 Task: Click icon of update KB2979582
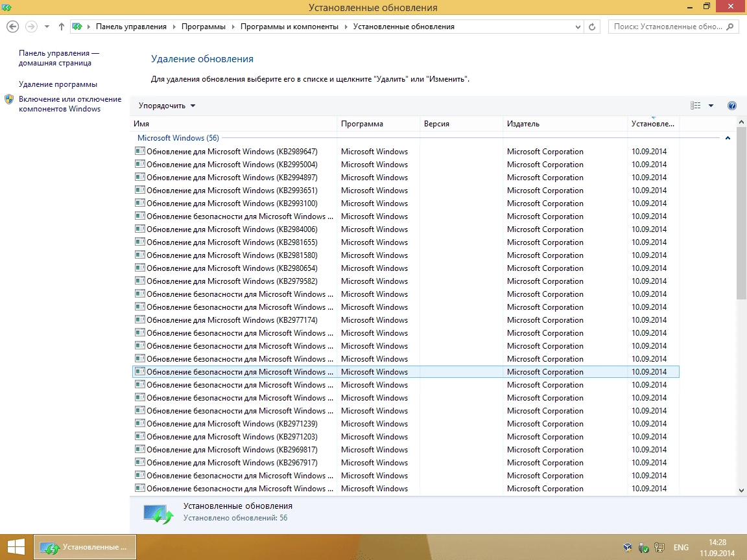pos(139,281)
